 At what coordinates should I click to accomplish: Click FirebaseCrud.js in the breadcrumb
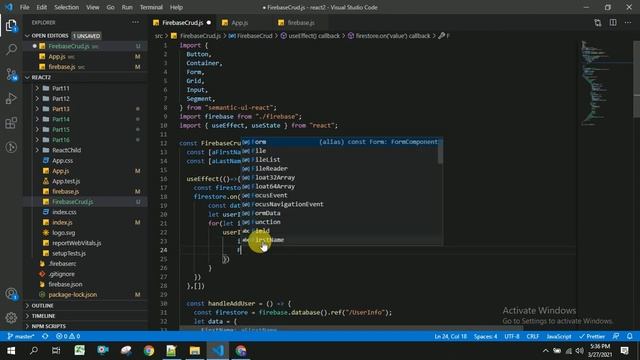200,36
